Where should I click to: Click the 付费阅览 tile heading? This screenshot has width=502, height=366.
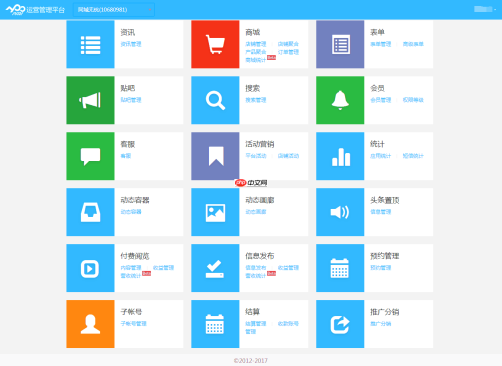[135, 256]
